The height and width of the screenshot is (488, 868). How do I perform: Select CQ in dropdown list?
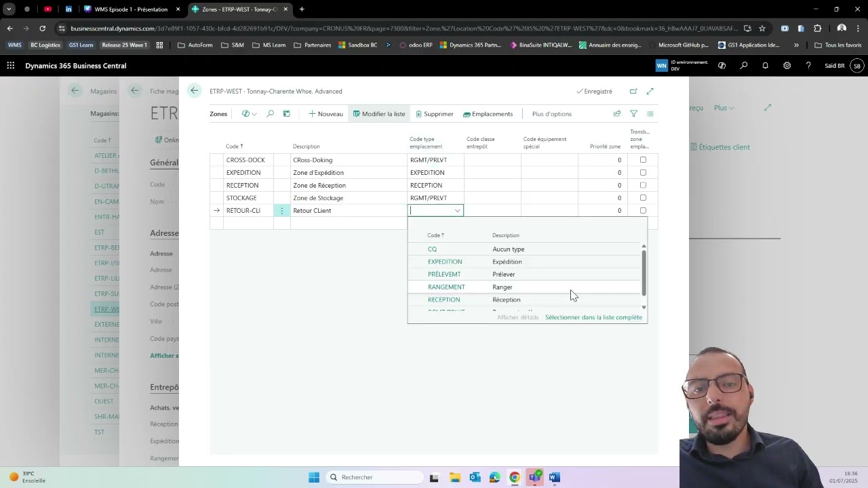432,249
